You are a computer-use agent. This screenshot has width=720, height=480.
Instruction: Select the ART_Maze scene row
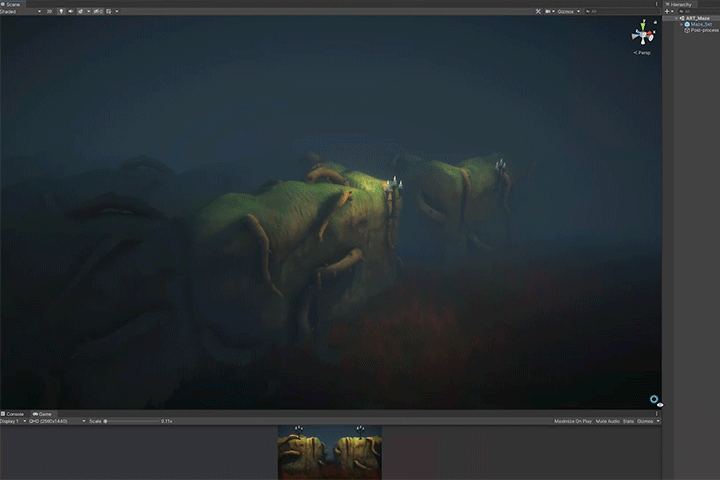692,18
